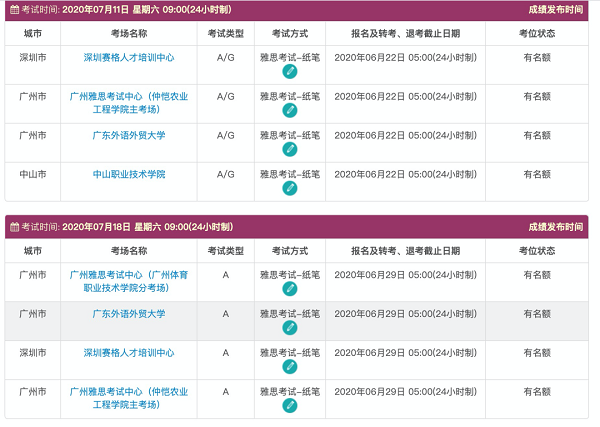Click pencil icon in July 18 仲恺农业工程学院 row

[x=290, y=406]
